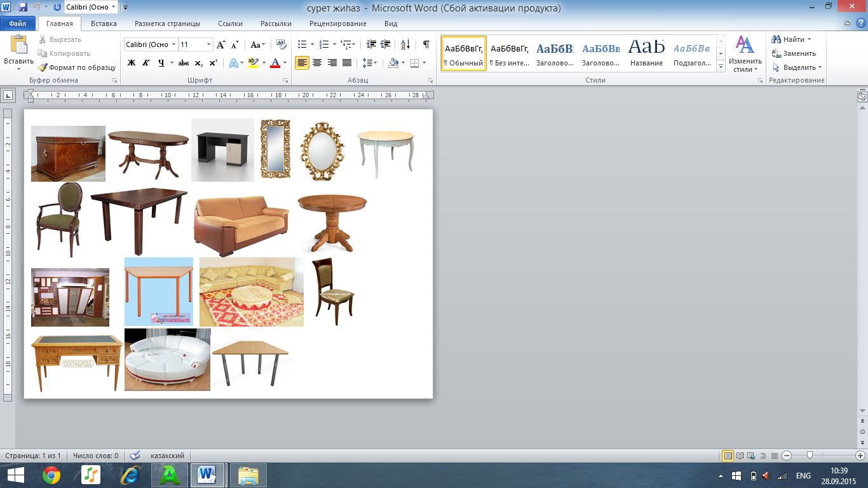Toggle Bold formatting button
868x488 pixels.
coord(132,63)
